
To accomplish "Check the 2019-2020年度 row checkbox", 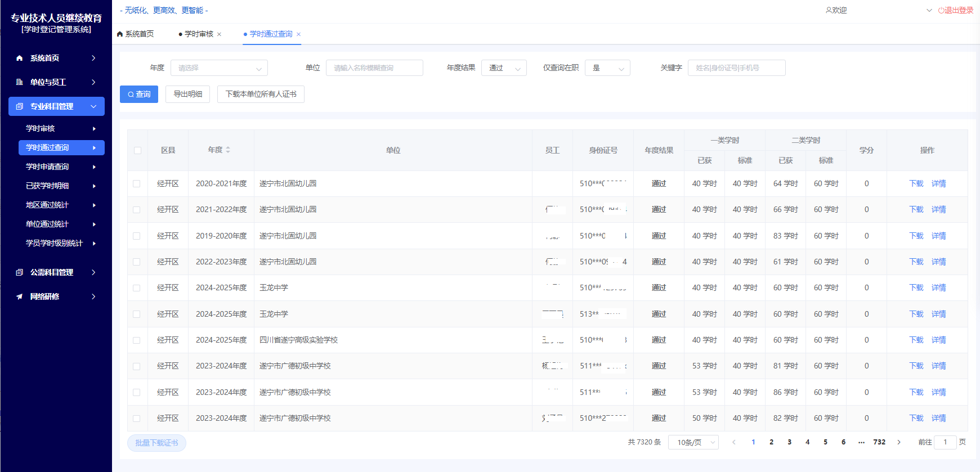I will [x=137, y=236].
